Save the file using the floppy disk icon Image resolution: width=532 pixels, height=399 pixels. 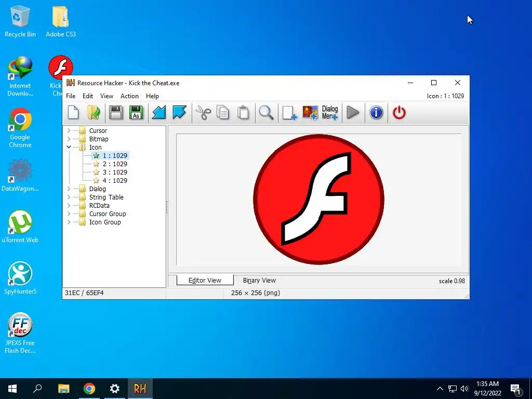coord(116,113)
